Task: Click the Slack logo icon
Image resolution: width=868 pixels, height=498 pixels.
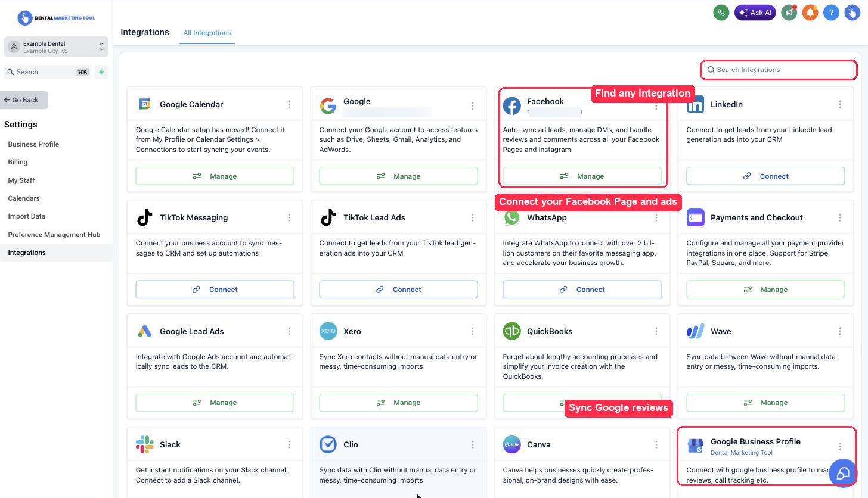Action: click(x=144, y=444)
